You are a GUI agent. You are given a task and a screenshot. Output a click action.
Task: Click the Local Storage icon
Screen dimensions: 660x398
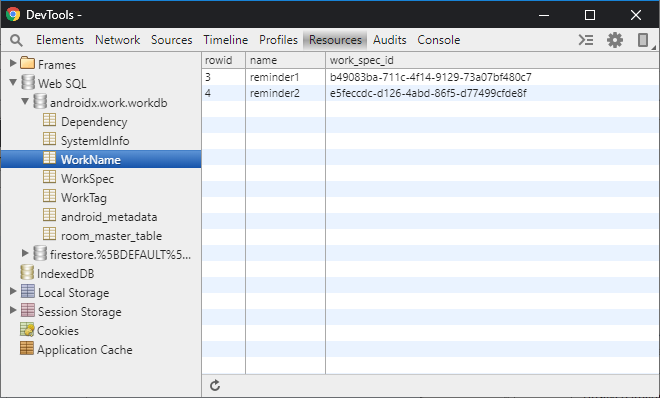28,291
